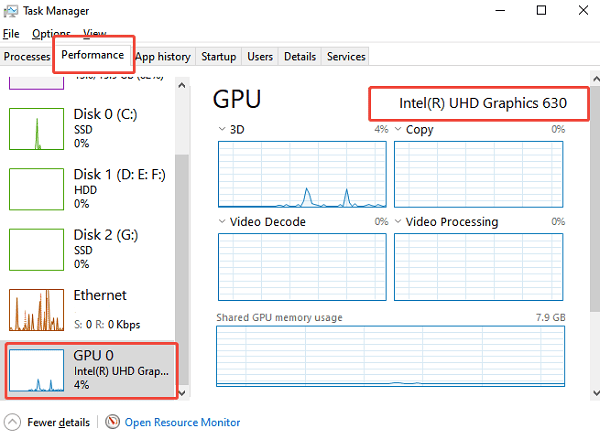Image resolution: width=600 pixels, height=439 pixels.
Task: Click the Video Processing usage graph
Action: coord(478,267)
